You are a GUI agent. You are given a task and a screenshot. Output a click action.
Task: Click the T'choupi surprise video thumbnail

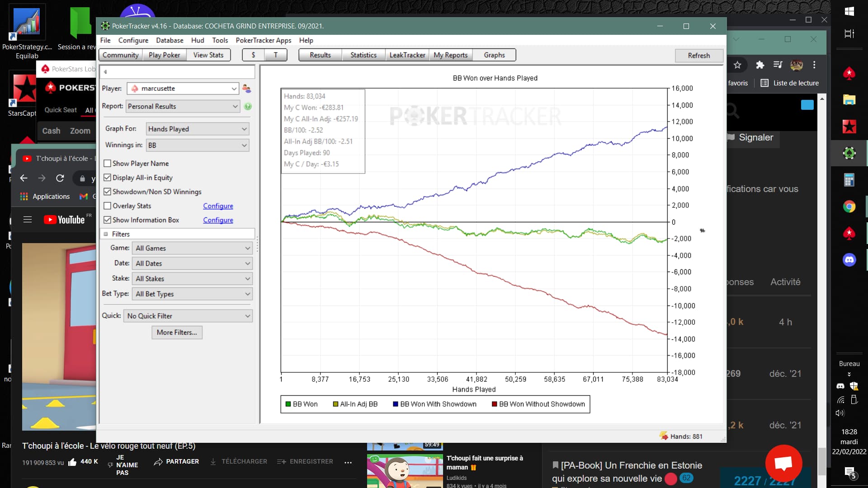(x=405, y=470)
